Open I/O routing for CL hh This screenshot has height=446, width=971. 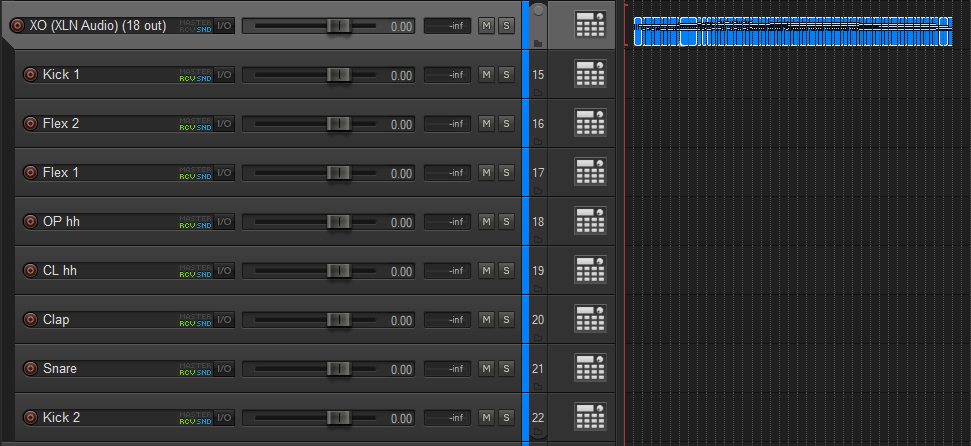coord(224,271)
